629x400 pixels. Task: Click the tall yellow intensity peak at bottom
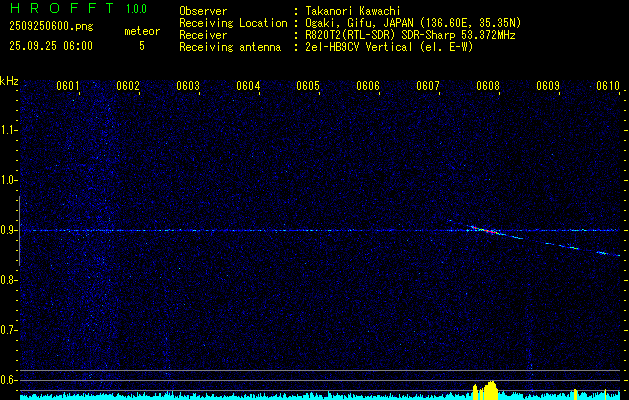pyautogui.click(x=491, y=390)
